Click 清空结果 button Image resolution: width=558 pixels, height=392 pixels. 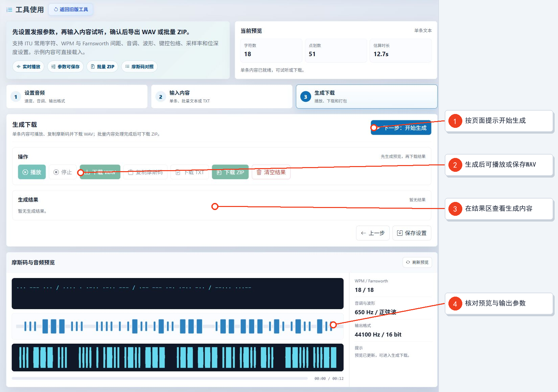click(x=271, y=172)
